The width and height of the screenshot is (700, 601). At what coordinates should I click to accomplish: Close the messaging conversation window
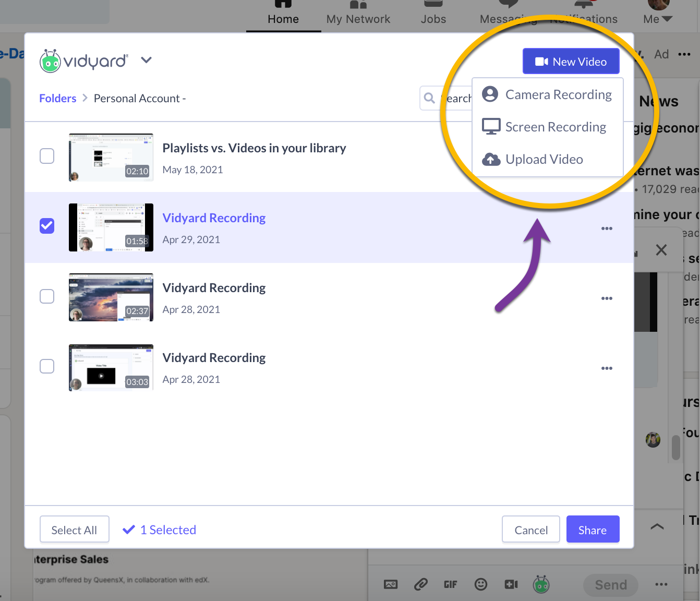661,250
